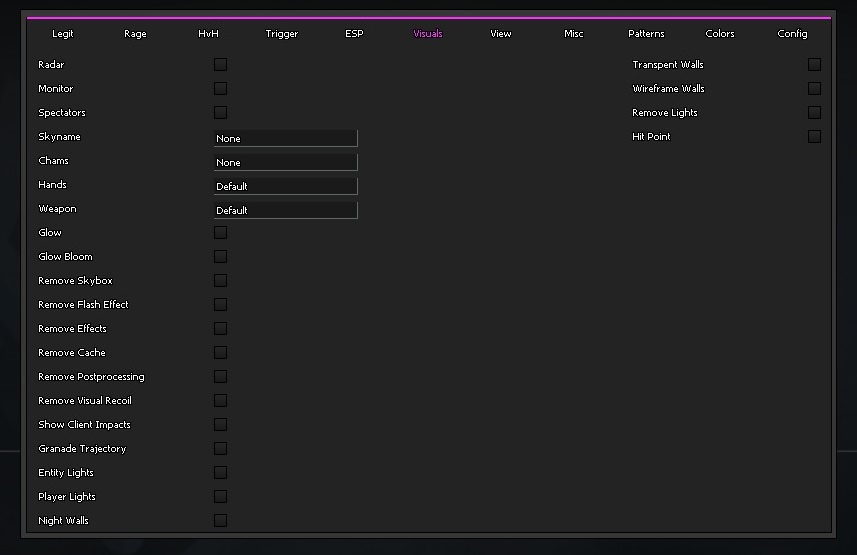Enable the Remove Lights checkbox

click(814, 112)
